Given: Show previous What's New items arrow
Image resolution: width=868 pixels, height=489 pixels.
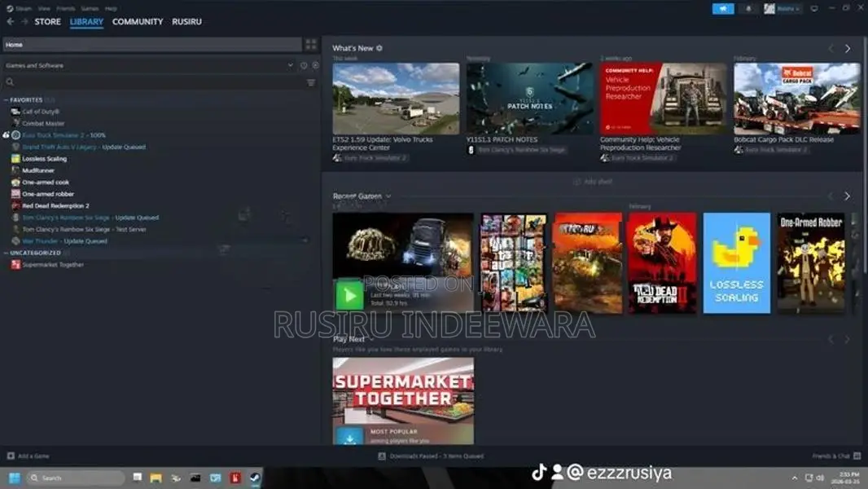Looking at the screenshot, I should pyautogui.click(x=831, y=48).
